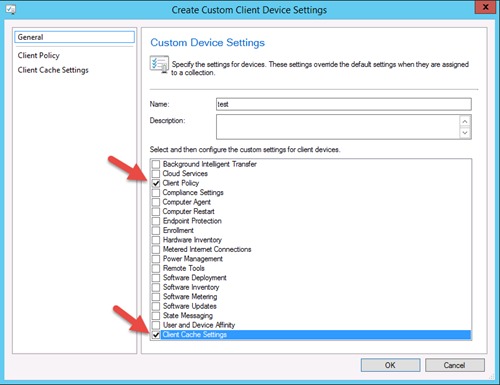Click Description scrollbar up arrow
Image resolution: width=500 pixels, height=385 pixels.
coord(465,121)
